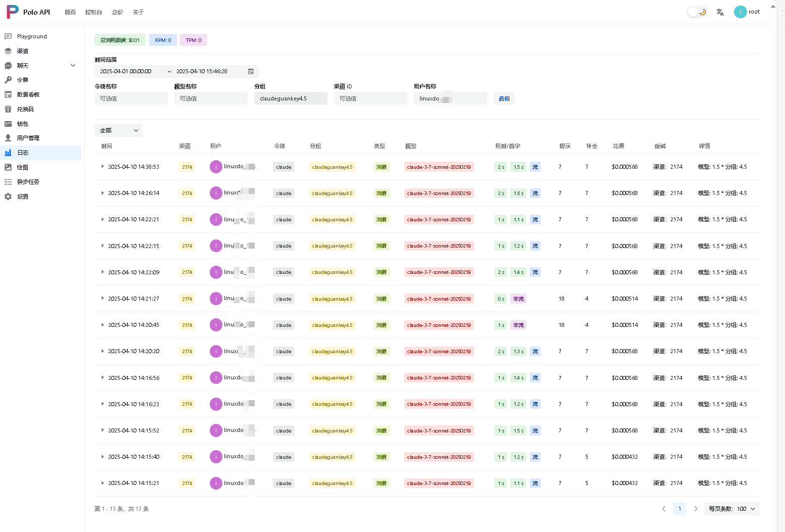Click the 设置 gear icon
This screenshot has width=785, height=532.
click(8, 197)
